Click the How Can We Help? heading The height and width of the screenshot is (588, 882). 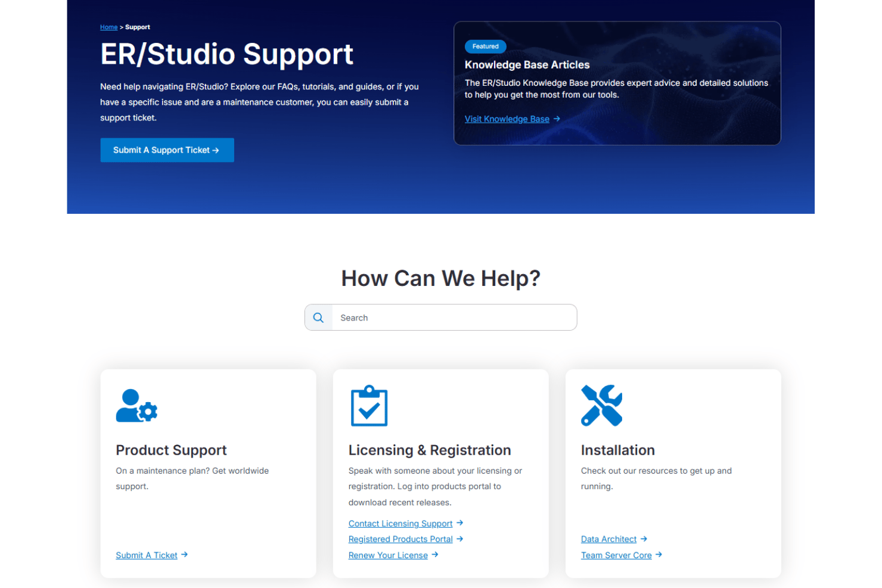click(x=441, y=278)
